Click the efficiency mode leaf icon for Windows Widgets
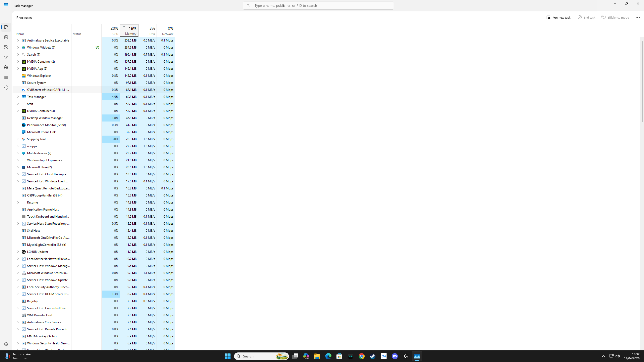 pos(97,47)
